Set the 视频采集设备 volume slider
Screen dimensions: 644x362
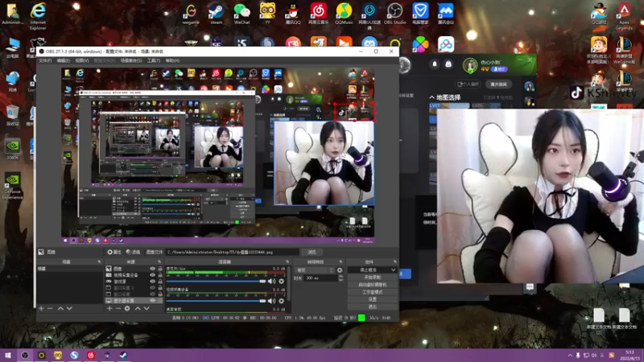(216, 301)
